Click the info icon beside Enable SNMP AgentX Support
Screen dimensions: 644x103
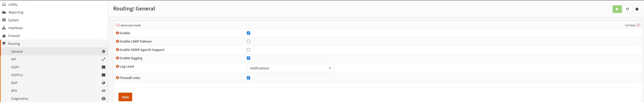[x=117, y=50]
